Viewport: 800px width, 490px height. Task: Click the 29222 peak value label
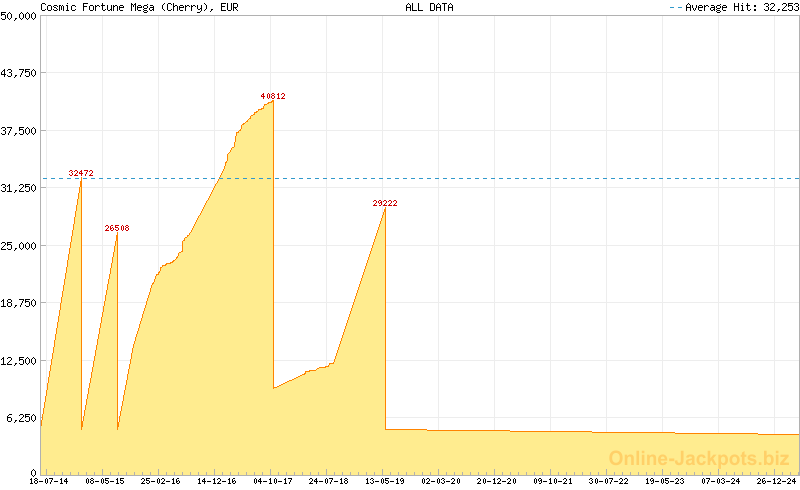click(x=385, y=203)
